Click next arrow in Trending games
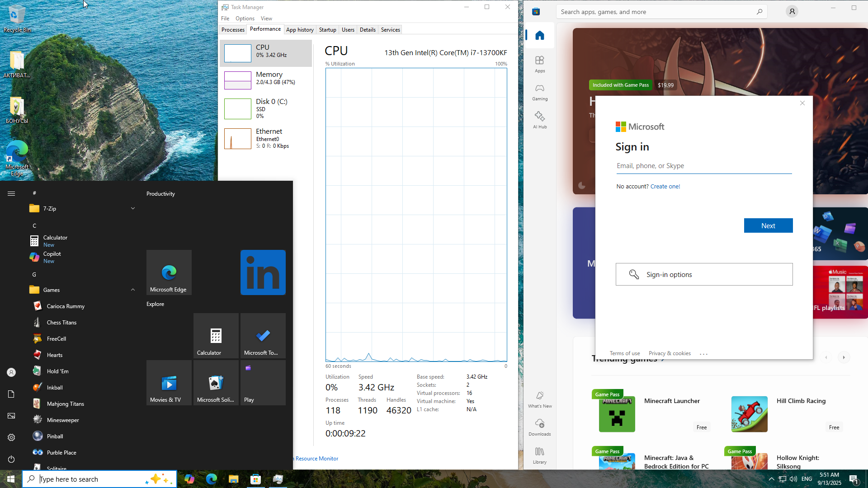 point(844,357)
